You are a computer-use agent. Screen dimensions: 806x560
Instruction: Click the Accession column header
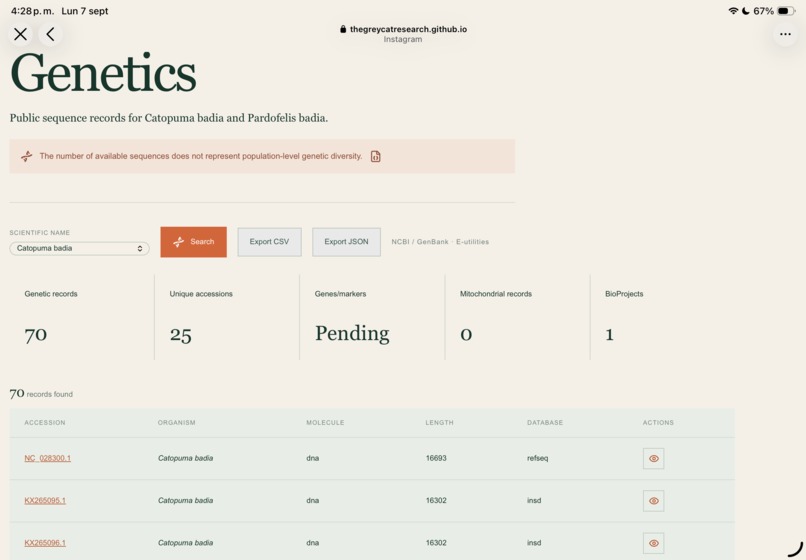point(45,423)
